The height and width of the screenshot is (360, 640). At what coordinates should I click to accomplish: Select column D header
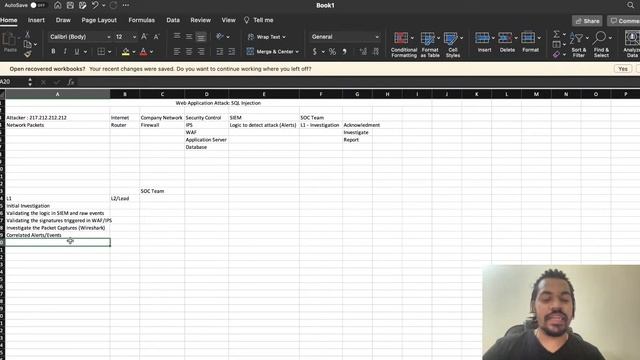point(207,94)
